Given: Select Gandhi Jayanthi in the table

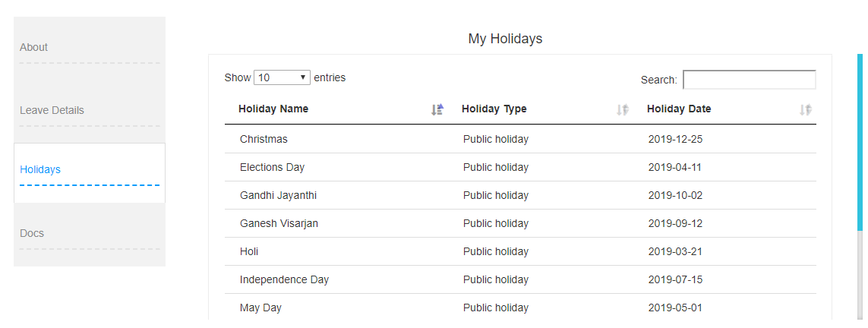Looking at the screenshot, I should coord(278,195).
